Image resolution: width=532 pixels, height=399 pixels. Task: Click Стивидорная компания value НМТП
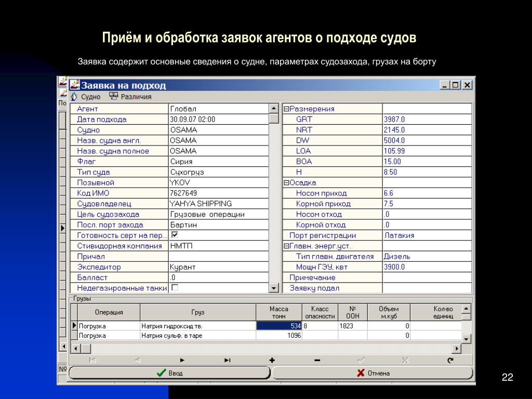[219, 246]
